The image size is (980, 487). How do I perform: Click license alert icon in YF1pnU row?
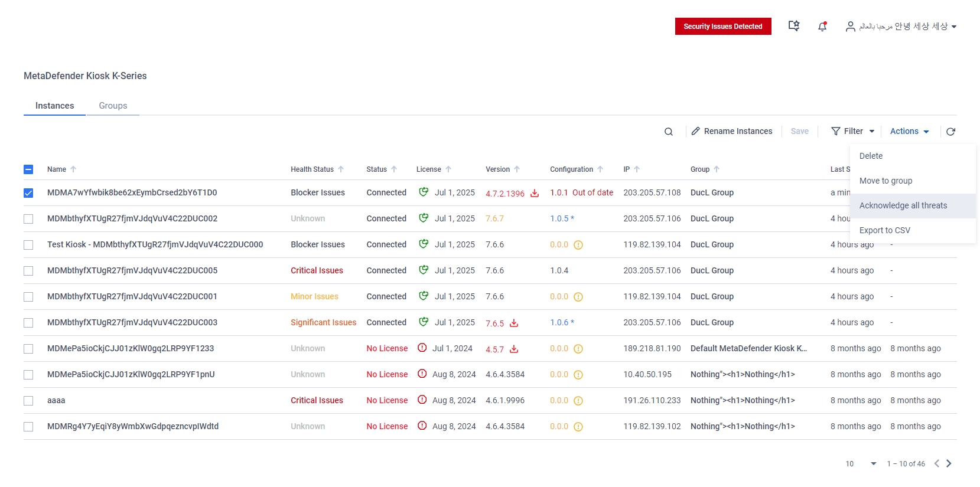click(422, 374)
